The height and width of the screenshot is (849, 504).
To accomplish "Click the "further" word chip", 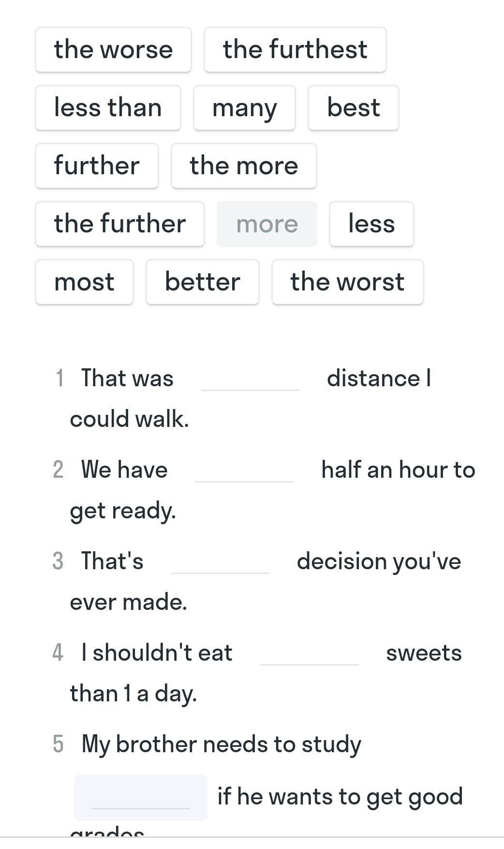I will [97, 166].
